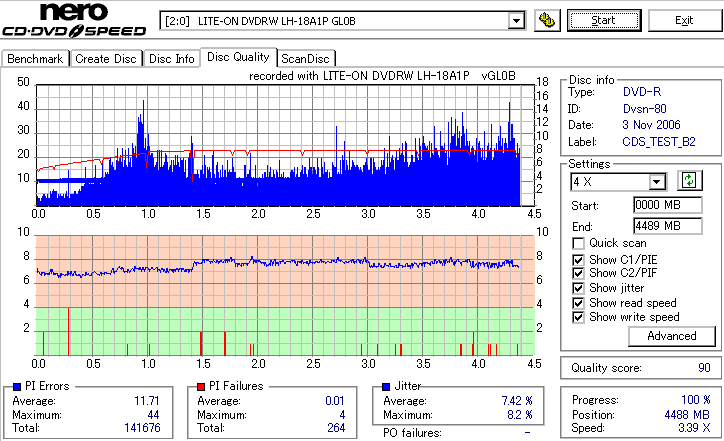The height and width of the screenshot is (441, 724).
Task: Open the Create Disc tab
Action: tap(106, 59)
